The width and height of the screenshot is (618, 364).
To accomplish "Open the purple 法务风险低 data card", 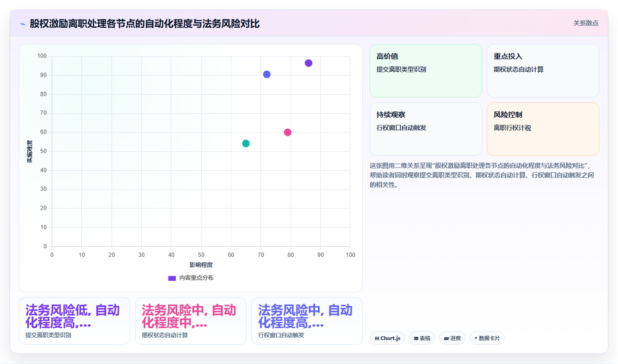I will coord(74,321).
